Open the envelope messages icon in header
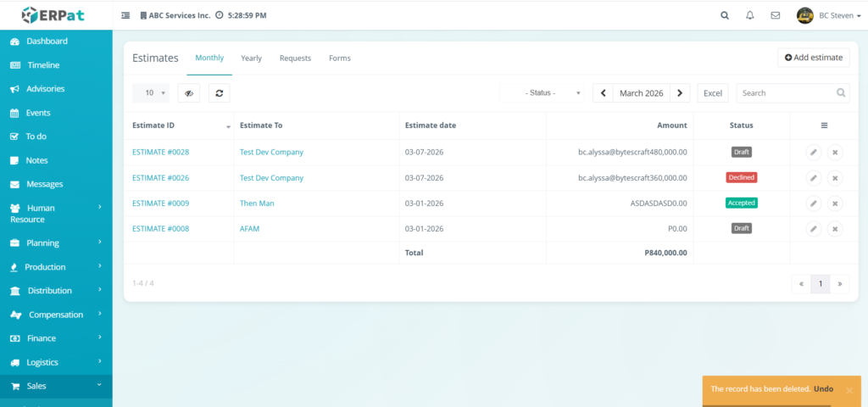This screenshot has height=407, width=868. 775,15
